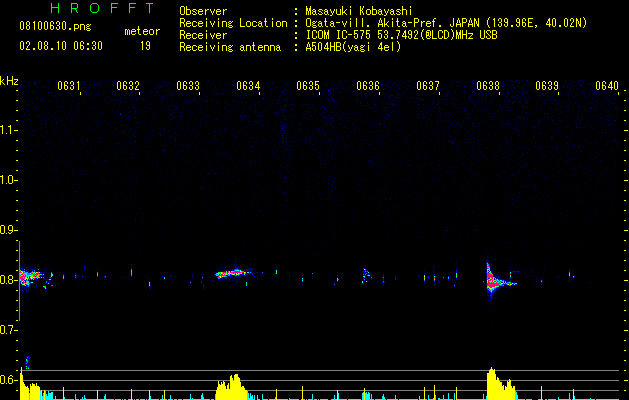This screenshot has width=629, height=400.
Task: Click the 0638 time marker
Action: click(x=488, y=86)
